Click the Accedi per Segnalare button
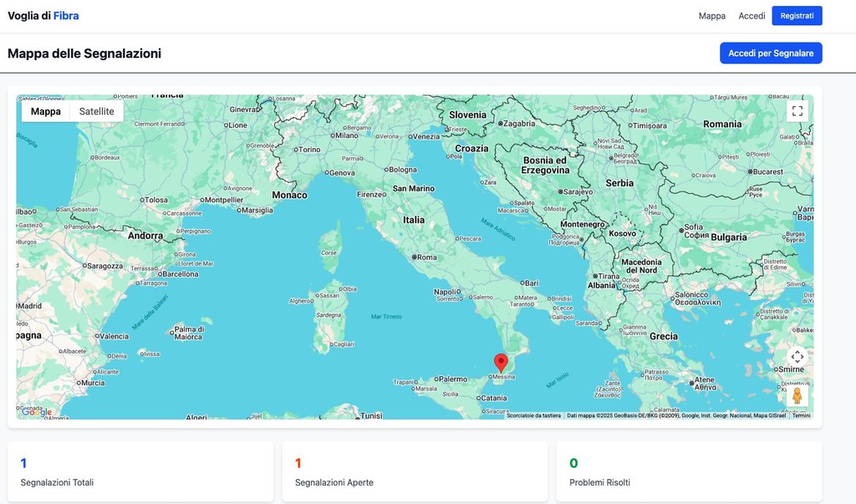Image resolution: width=856 pixels, height=504 pixels. pyautogui.click(x=770, y=53)
